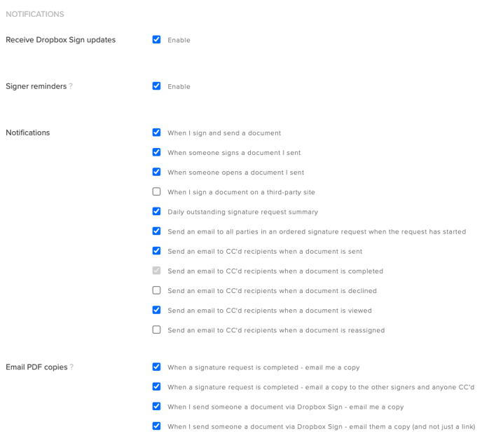482x448 pixels.
Task: Uncheck sent via Dropbox Sign 'email me a copy'
Action: point(156,406)
